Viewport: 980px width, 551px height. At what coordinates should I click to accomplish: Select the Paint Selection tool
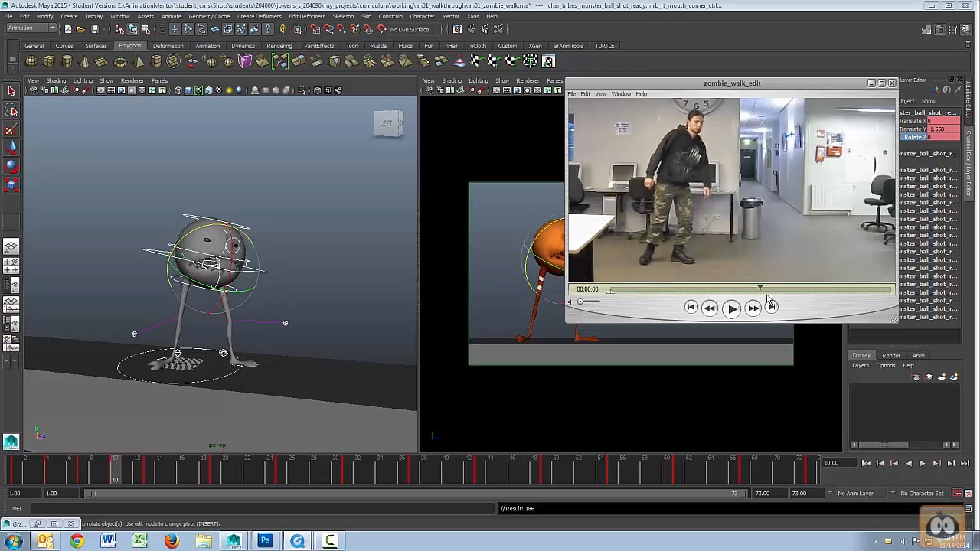[x=11, y=129]
